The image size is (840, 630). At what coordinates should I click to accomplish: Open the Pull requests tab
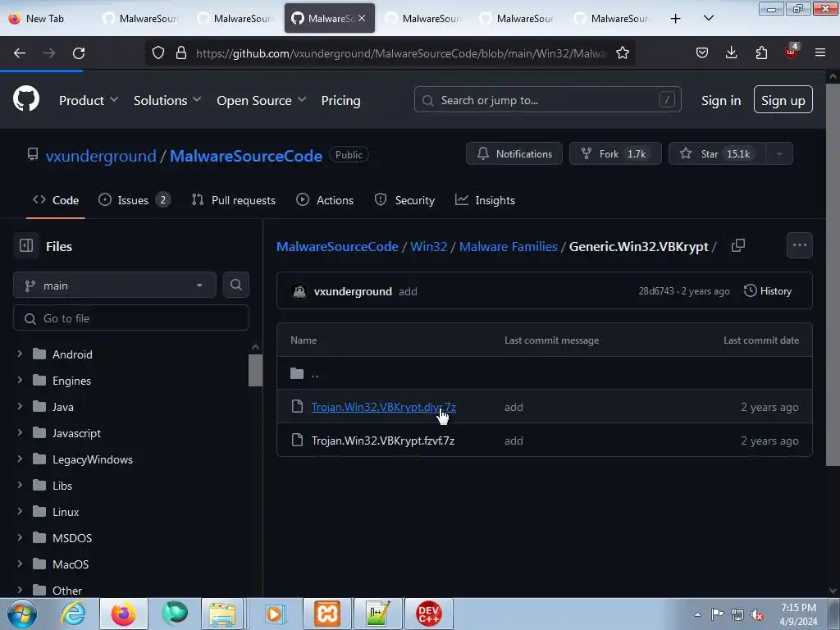coord(234,200)
